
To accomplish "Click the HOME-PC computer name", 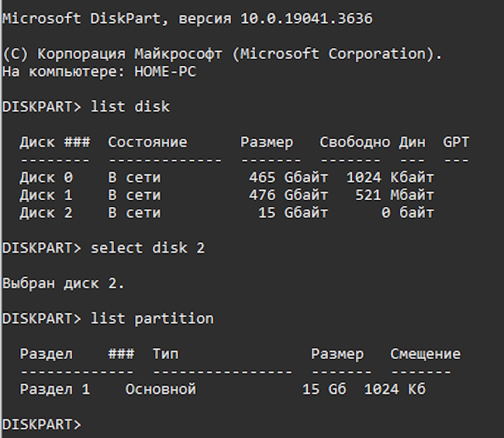I will tap(165, 71).
